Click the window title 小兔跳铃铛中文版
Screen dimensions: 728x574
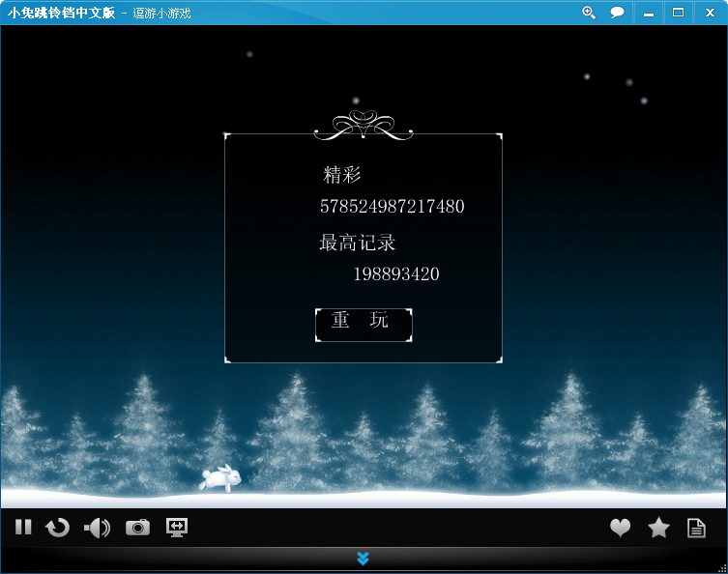coord(61,13)
